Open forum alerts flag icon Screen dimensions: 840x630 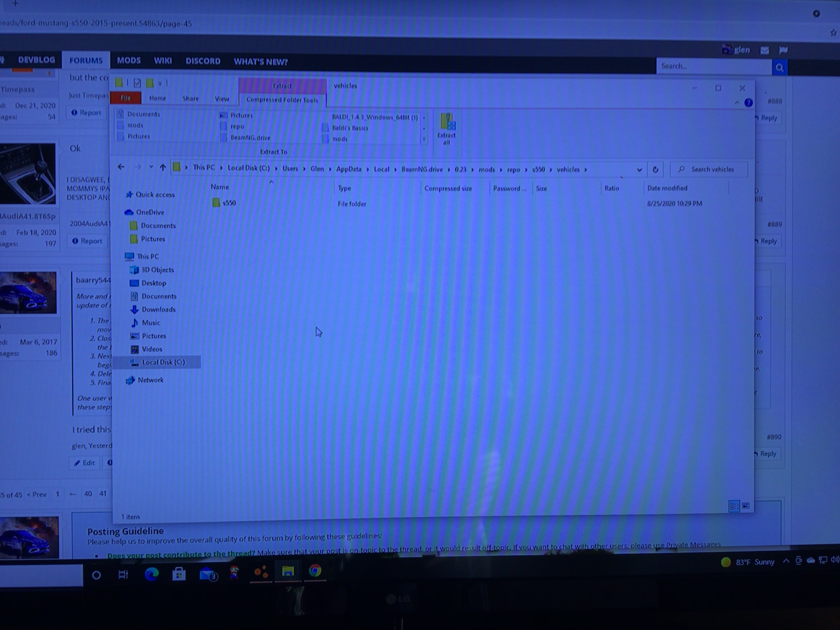click(783, 50)
